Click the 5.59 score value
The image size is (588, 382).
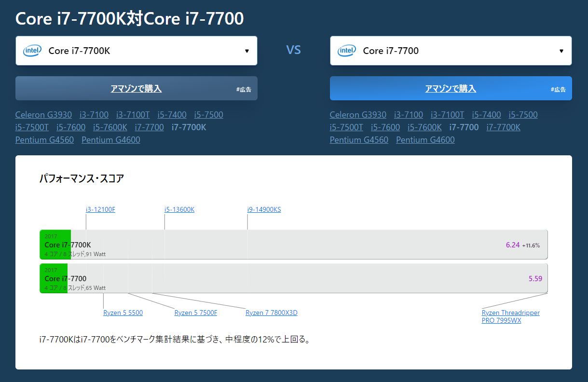tap(535, 279)
